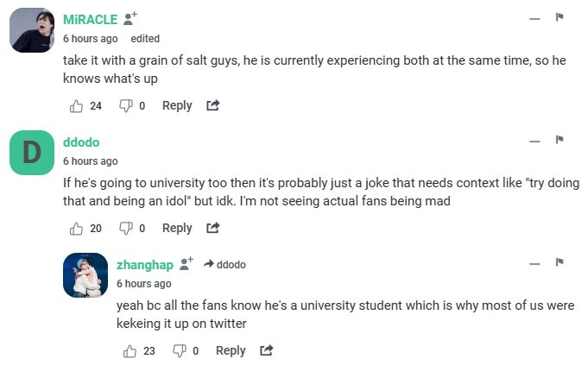Flag ddodo's comment as inappropriate

(560, 140)
